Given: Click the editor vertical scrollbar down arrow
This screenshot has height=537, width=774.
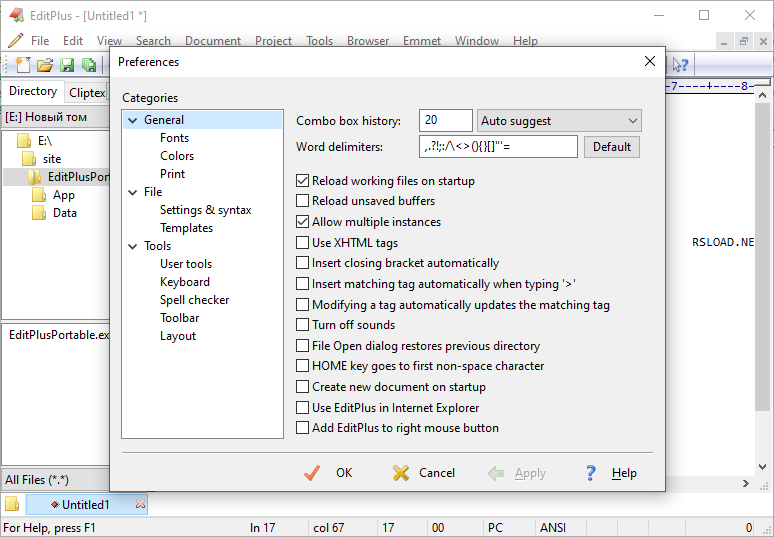Looking at the screenshot, I should coord(762,466).
